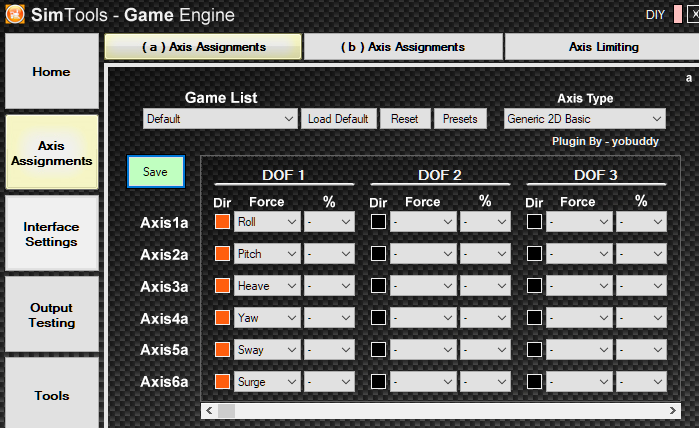
Task: Toggle Axis5a DOF 1 direction box
Action: click(x=222, y=350)
